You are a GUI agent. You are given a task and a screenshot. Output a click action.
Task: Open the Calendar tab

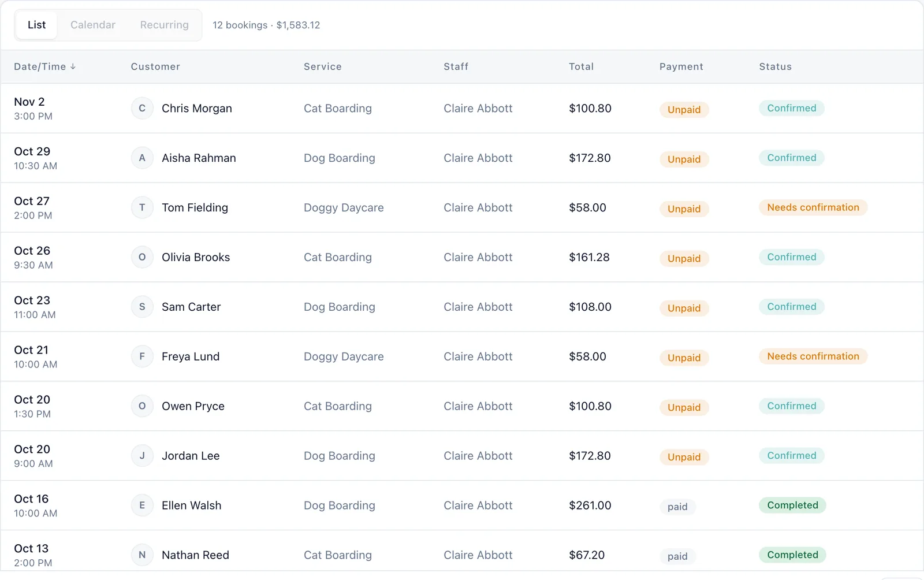click(x=93, y=25)
